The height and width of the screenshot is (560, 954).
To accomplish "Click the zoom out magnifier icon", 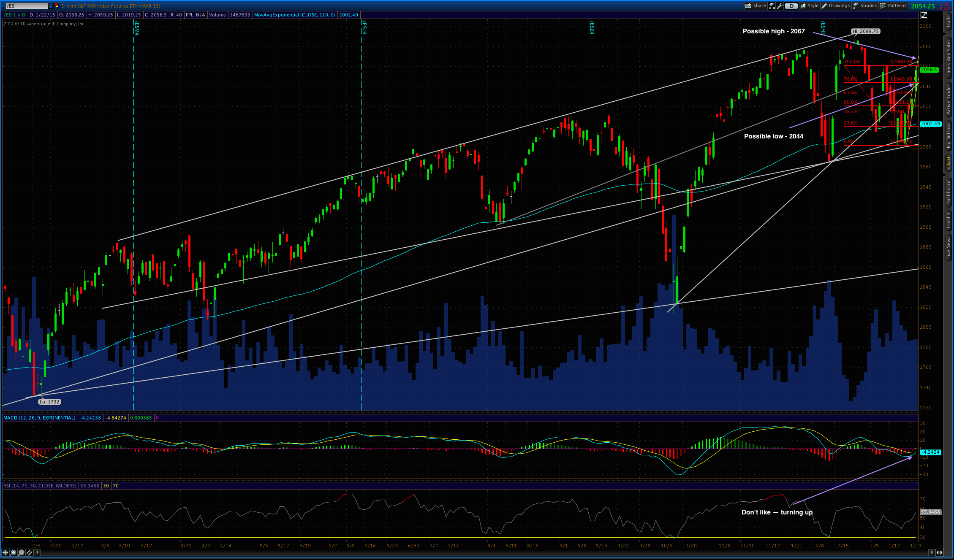I will (22, 552).
